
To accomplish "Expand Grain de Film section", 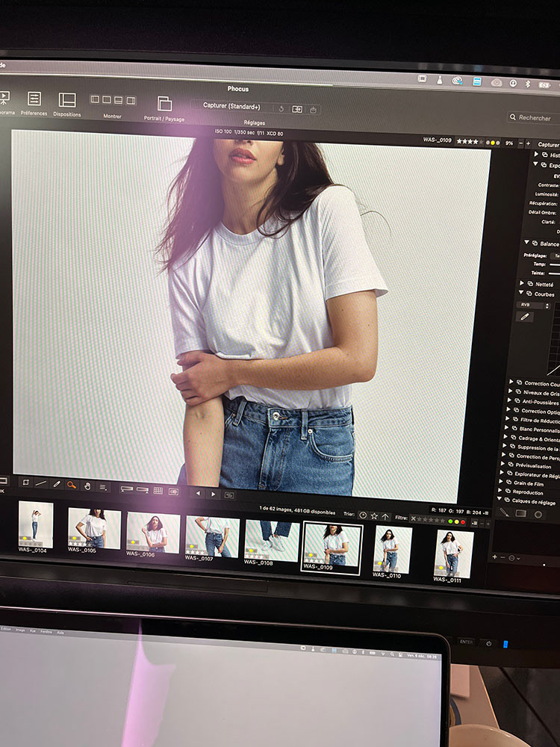I will 501,482.
